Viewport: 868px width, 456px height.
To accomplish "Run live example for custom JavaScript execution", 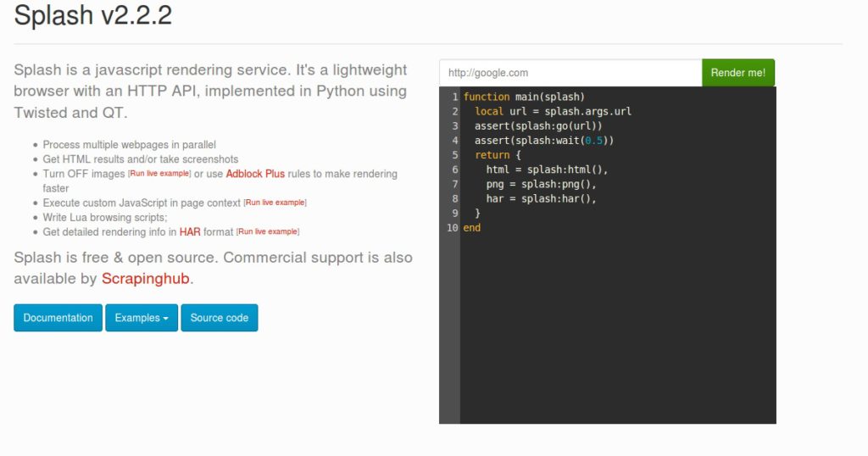I will [275, 203].
